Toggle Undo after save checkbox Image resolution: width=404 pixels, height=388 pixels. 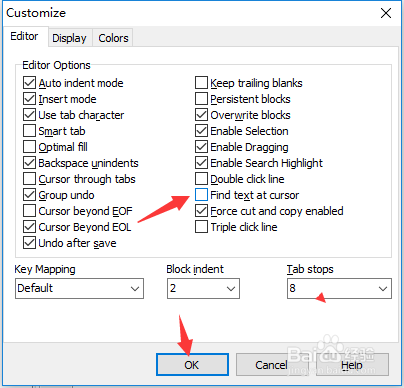coord(29,243)
